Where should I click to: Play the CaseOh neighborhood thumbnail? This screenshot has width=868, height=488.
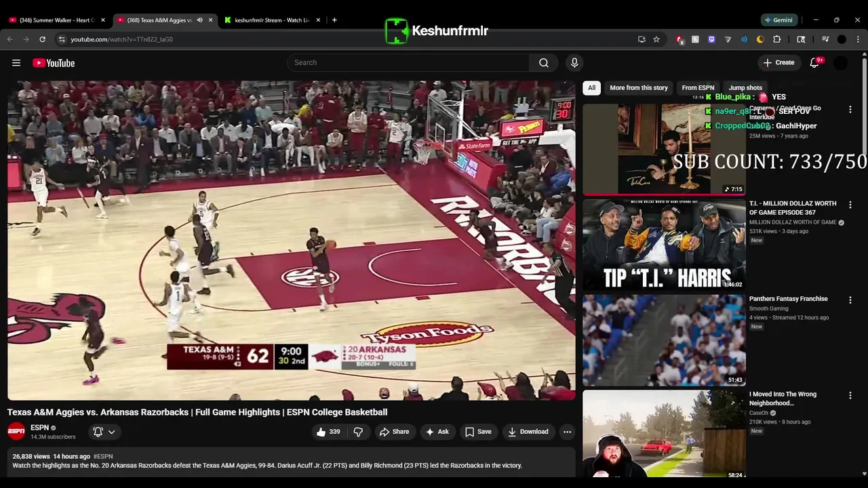click(664, 434)
